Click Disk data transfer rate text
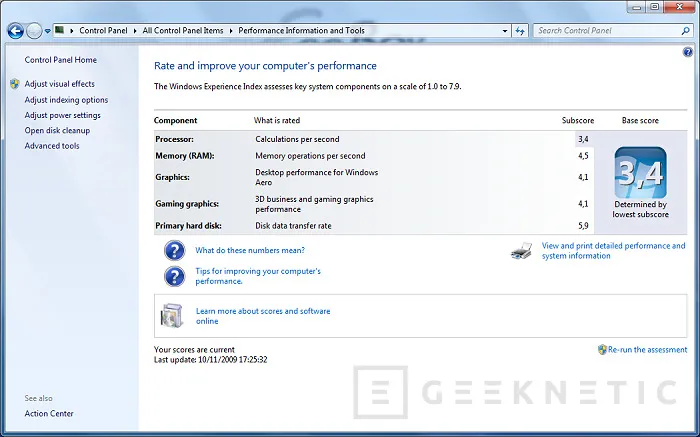 pos(293,226)
